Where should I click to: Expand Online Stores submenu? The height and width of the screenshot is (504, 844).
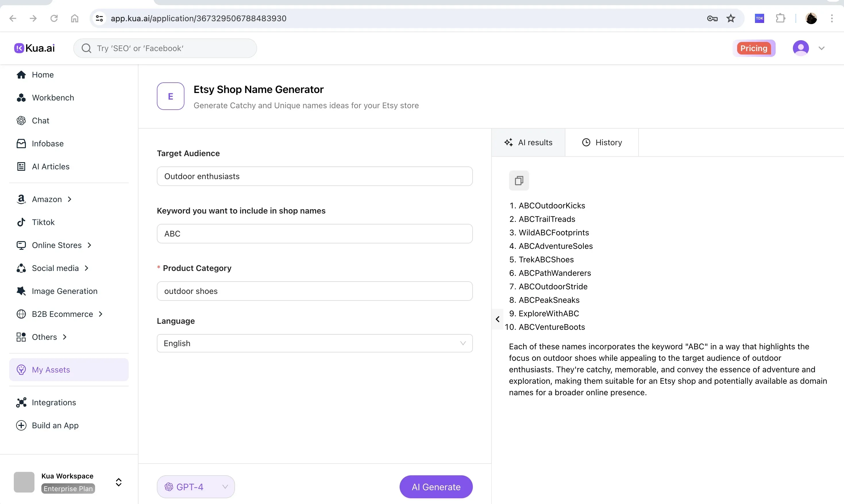(57, 245)
